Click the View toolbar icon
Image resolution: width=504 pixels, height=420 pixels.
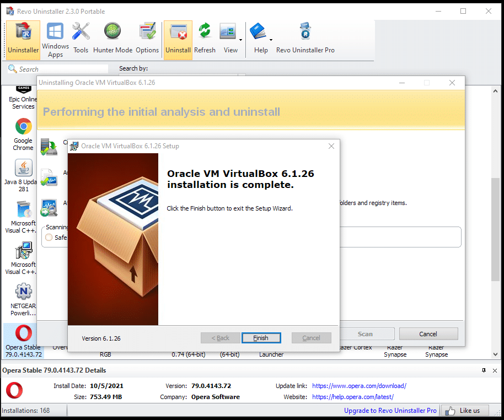click(228, 32)
